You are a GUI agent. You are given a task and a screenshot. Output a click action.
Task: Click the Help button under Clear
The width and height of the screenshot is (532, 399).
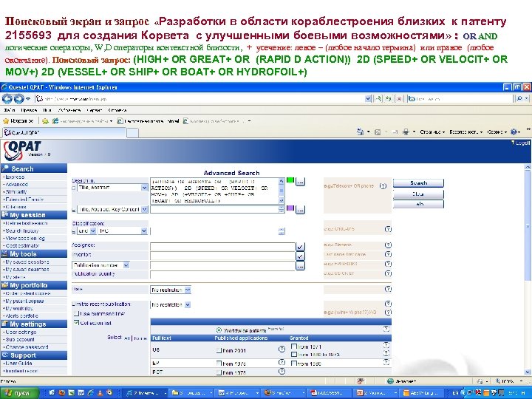click(418, 204)
